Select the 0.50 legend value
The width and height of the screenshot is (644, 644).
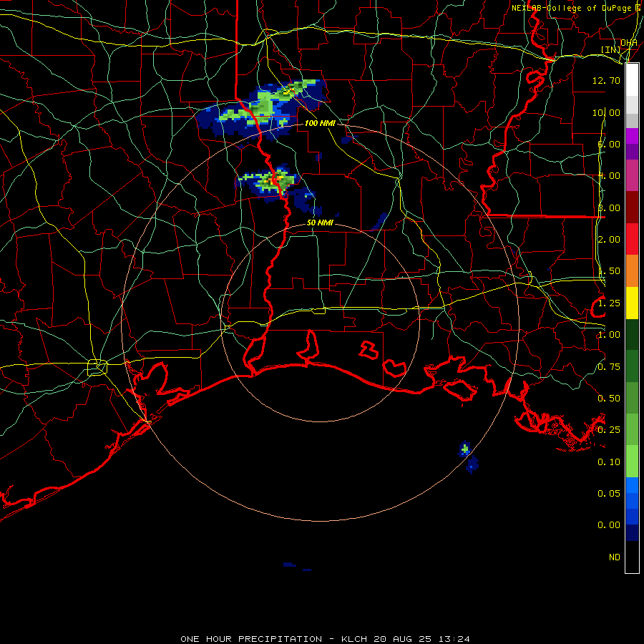(609, 399)
